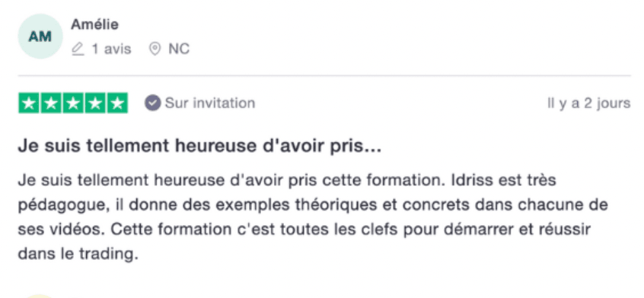This screenshot has height=298, width=644.
Task: Click the verified checkmark badge icon
Action: coord(152,103)
